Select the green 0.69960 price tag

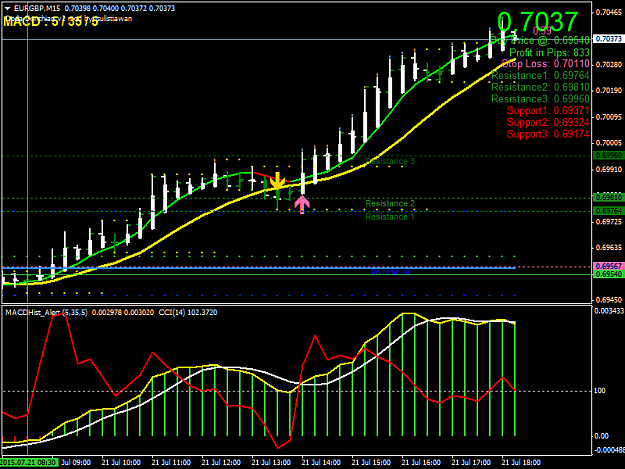click(608, 155)
